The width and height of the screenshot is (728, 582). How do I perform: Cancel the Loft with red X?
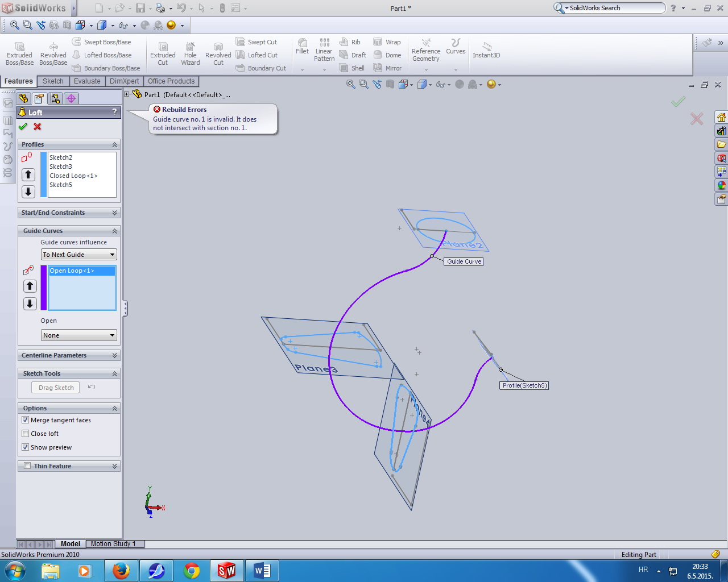[37, 127]
